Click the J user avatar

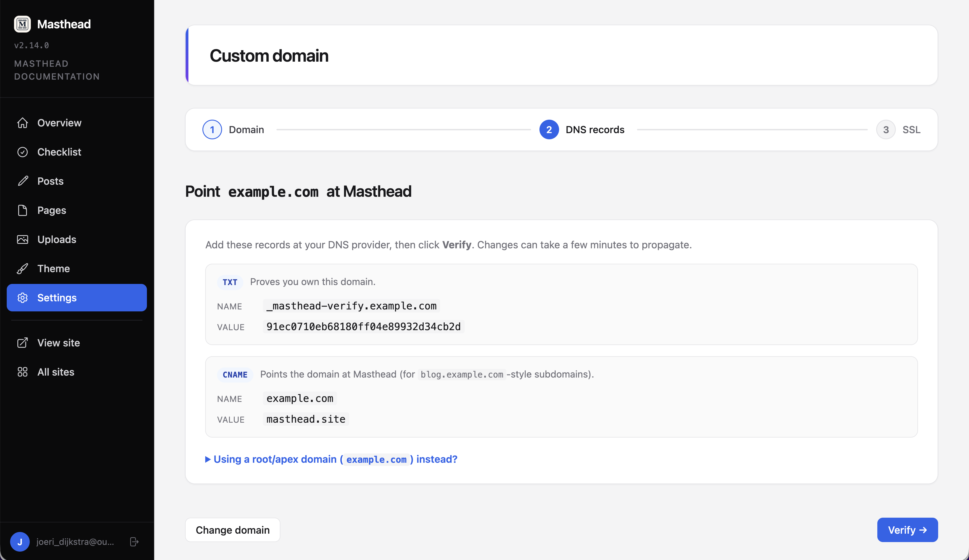pyautogui.click(x=20, y=542)
